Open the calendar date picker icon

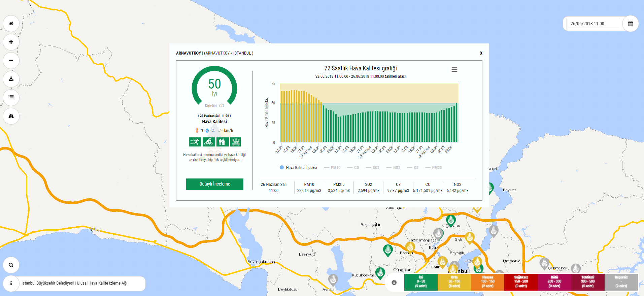[630, 24]
